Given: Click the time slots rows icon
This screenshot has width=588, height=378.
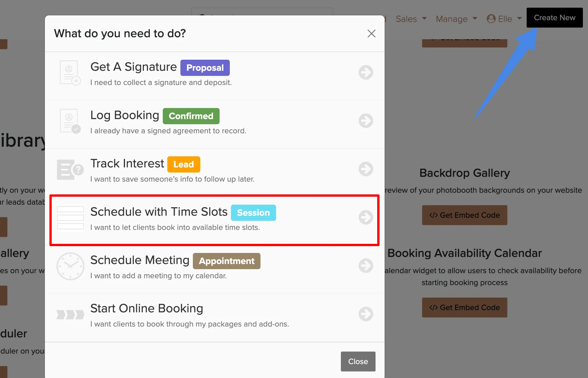Looking at the screenshot, I should tap(70, 218).
